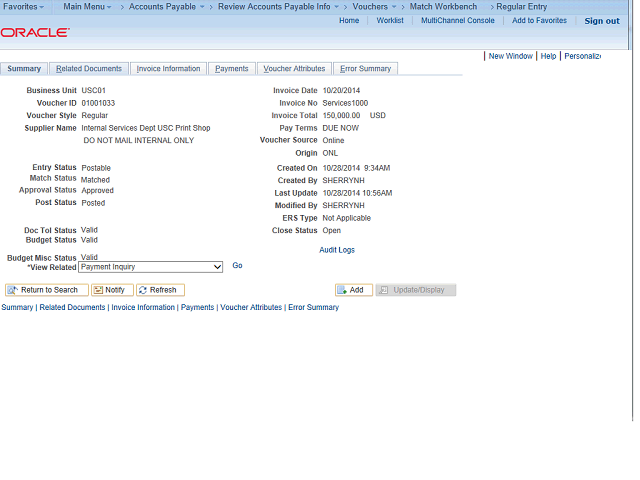Click the bottom Voucher Attributes link
640x480 pixels.
(x=251, y=307)
